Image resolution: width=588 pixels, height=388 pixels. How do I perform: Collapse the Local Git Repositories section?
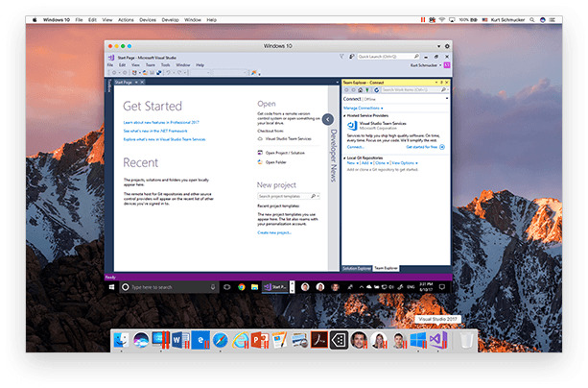(344, 158)
